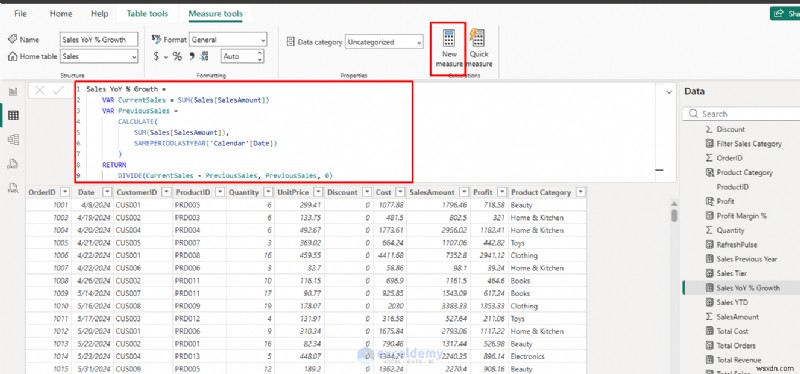Image resolution: width=800 pixels, height=374 pixels.
Task: Open DAX query view in left sidebar
Action: click(13, 164)
